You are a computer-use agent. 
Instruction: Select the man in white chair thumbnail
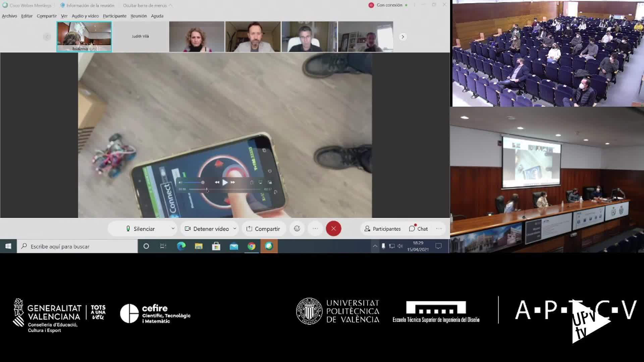tap(309, 37)
